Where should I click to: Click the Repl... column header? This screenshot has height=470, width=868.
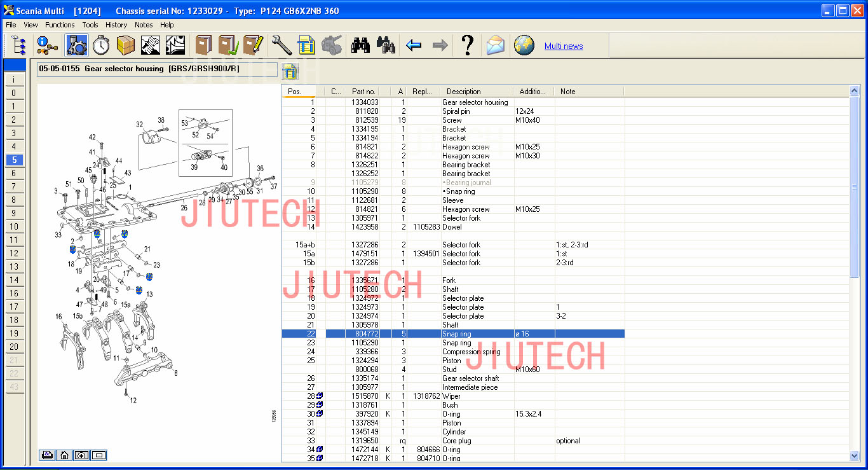[x=423, y=92]
